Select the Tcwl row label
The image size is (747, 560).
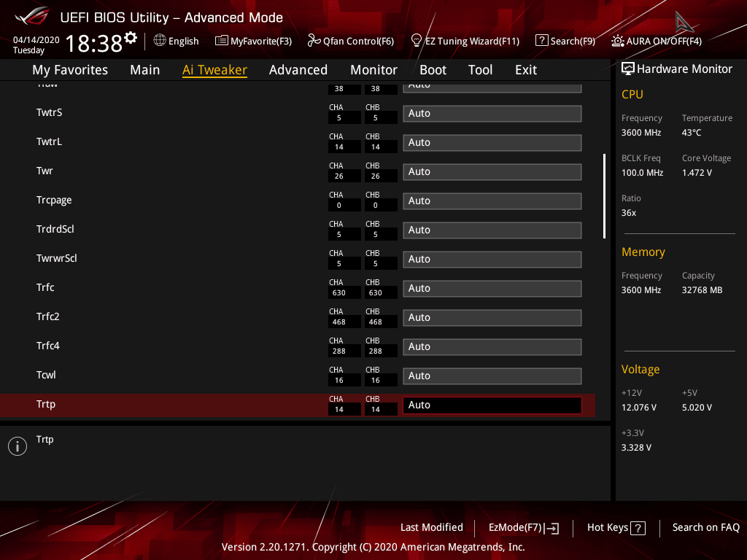(x=46, y=375)
